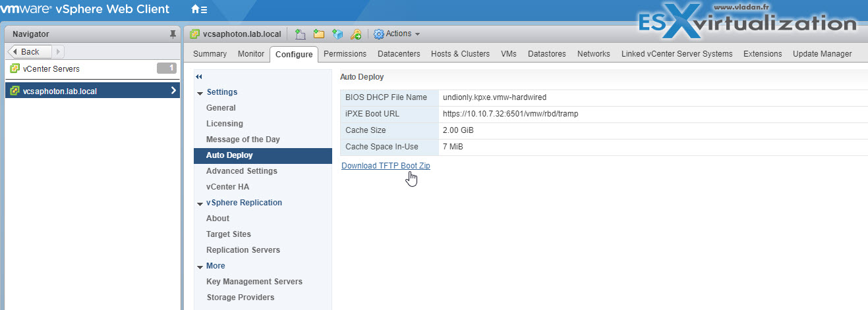Collapse the settings sidebar with double arrow
This screenshot has height=310, width=868.
pyautogui.click(x=200, y=77)
